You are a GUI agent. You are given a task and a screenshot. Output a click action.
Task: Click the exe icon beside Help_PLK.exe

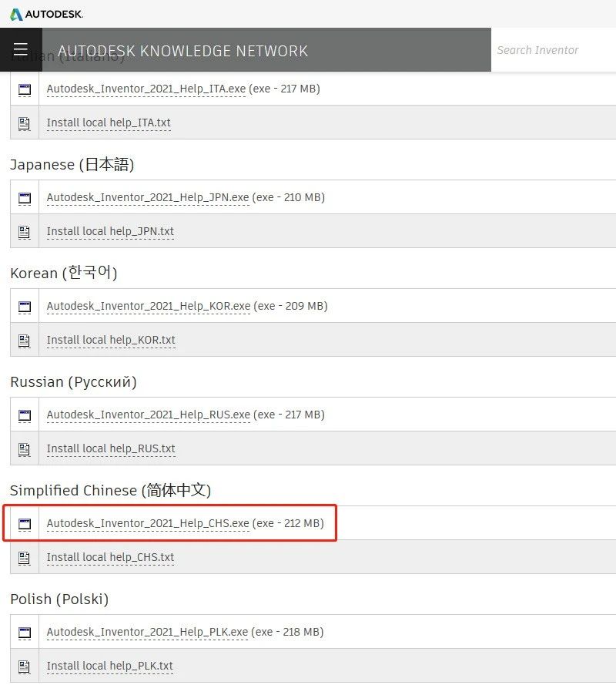point(25,633)
